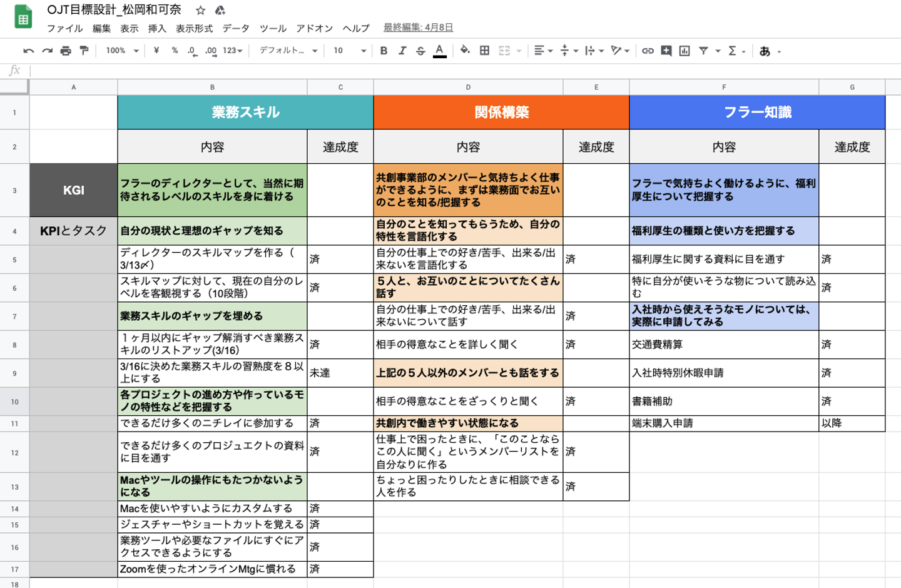
Task: Pick a text color with the A button
Action: coord(440,51)
